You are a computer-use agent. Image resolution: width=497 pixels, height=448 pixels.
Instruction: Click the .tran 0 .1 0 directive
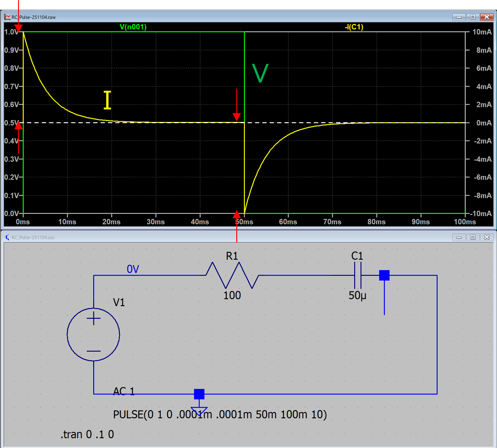tap(87, 434)
